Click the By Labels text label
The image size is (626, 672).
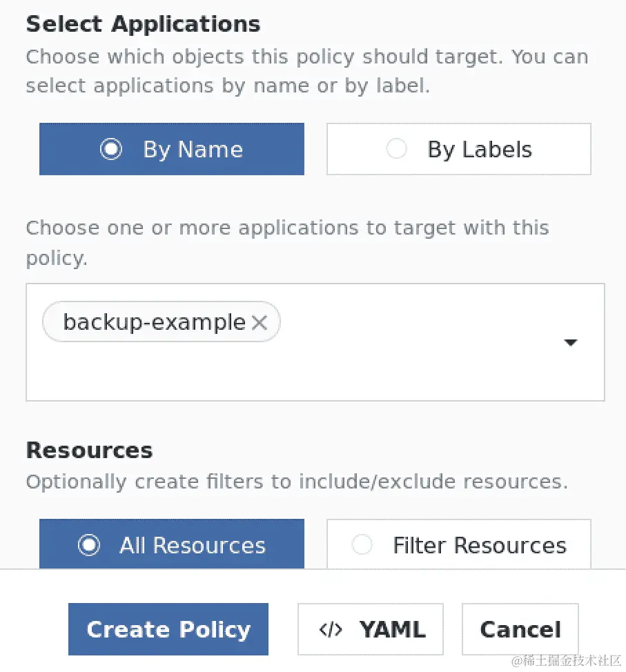[480, 150]
